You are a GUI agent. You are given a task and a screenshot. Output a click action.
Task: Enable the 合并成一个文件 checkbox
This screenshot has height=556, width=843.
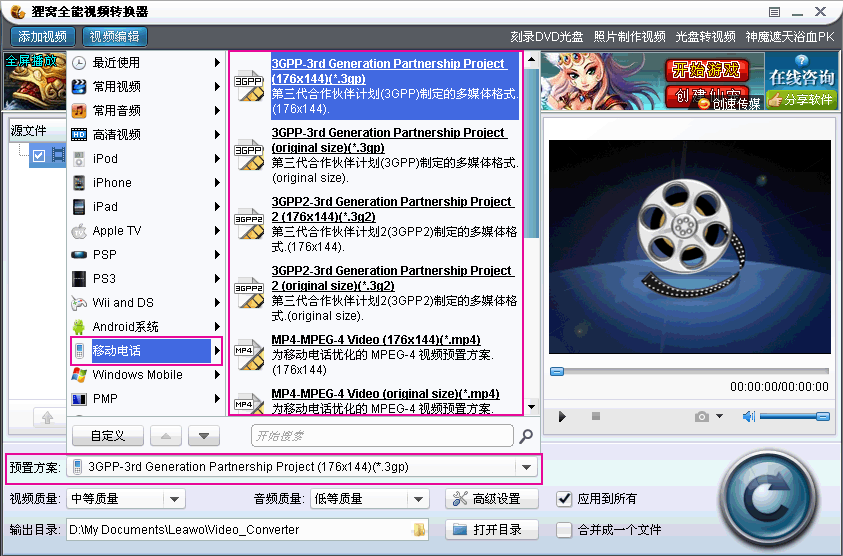point(563,530)
